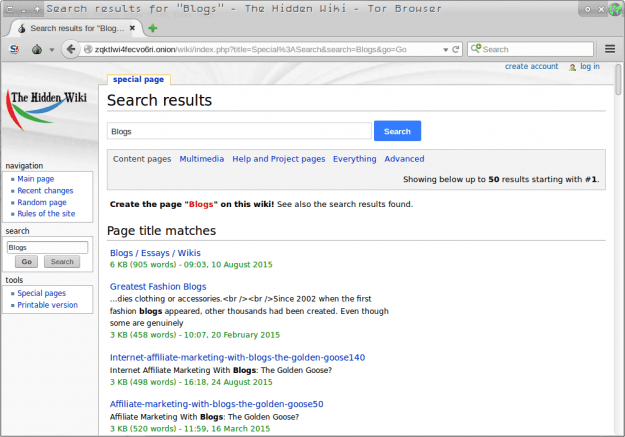
Task: Open the Tor onion button
Action: [37, 49]
